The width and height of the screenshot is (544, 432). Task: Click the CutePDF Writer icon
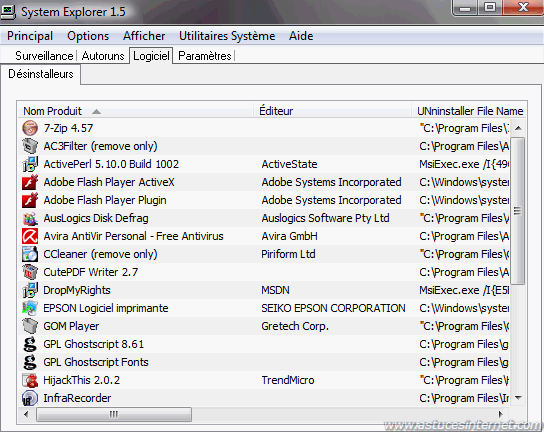click(x=30, y=272)
